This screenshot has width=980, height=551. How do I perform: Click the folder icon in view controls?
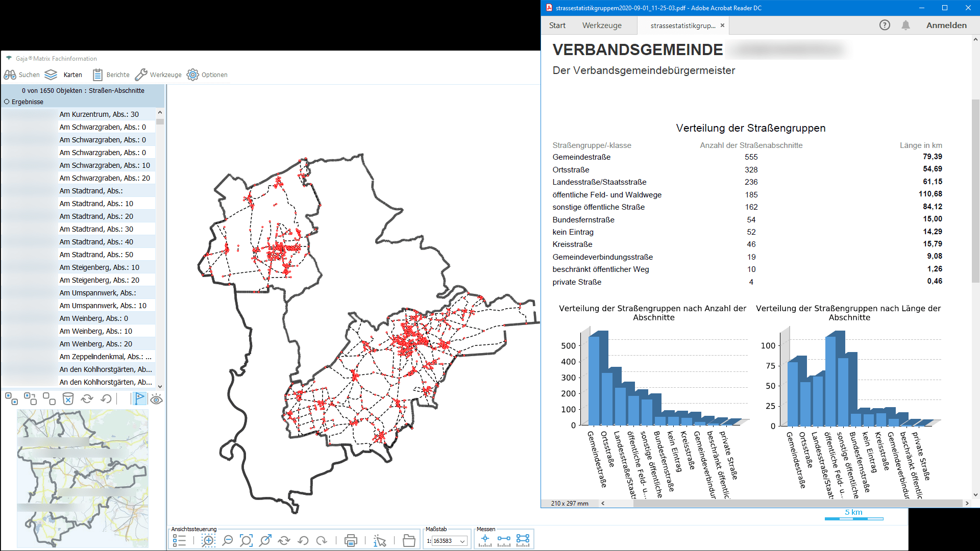click(409, 540)
